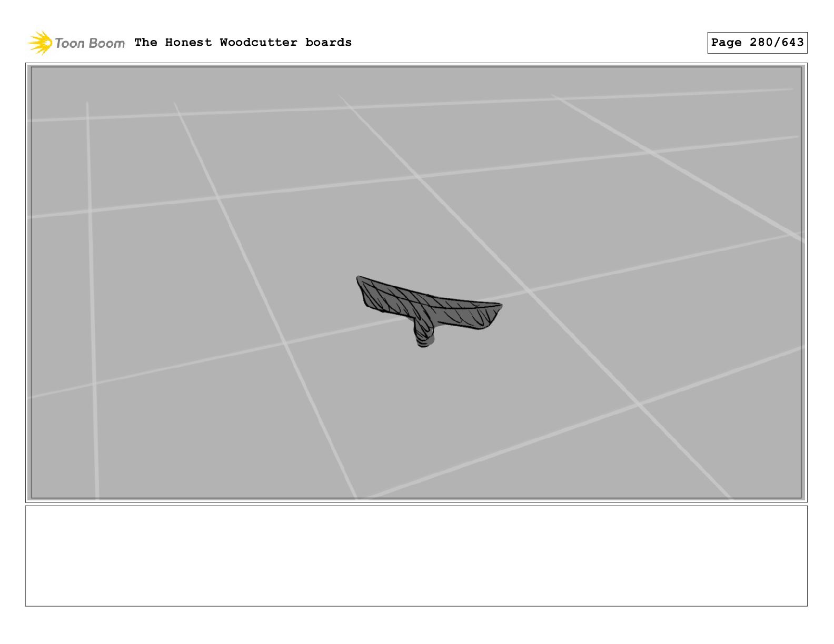Click the axe head sketch in panel
The height and width of the screenshot is (644, 834).
pos(429,311)
